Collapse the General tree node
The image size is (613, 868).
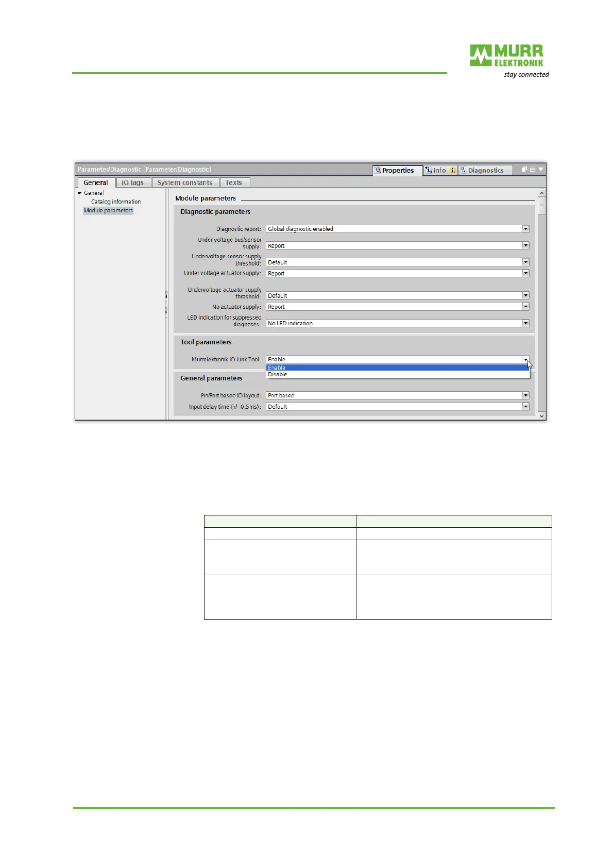pyautogui.click(x=79, y=193)
